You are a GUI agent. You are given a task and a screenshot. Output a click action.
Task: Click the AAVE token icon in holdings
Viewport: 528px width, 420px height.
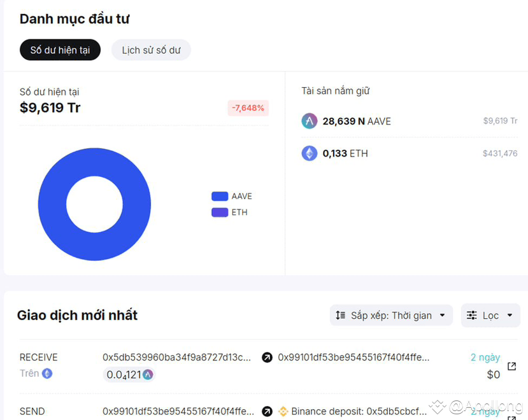[309, 121]
